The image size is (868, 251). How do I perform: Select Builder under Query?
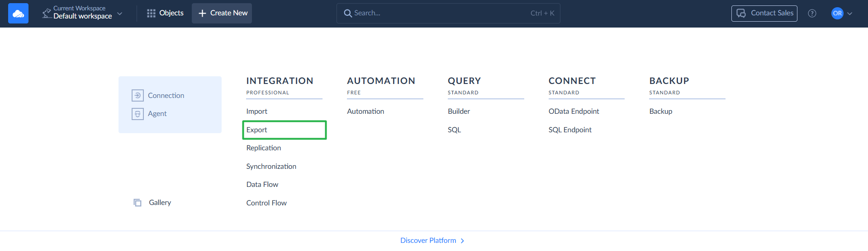click(459, 112)
